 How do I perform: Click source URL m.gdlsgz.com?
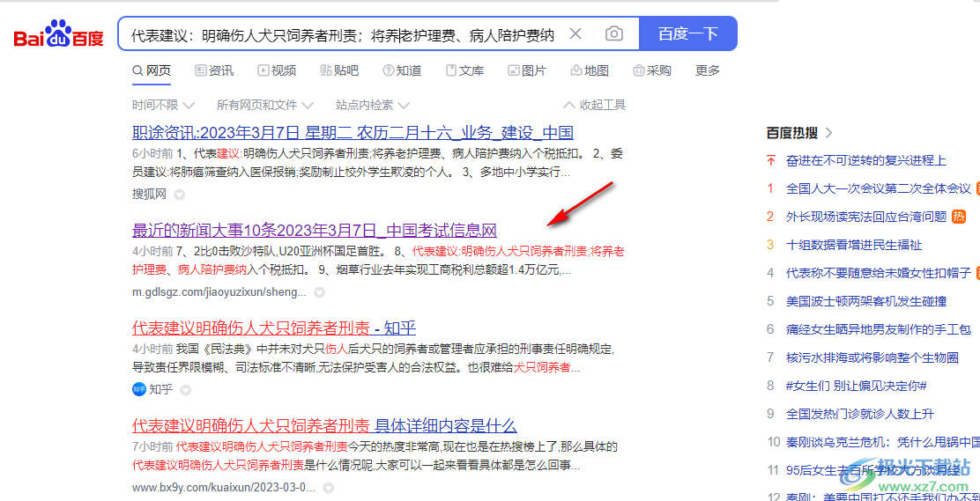pos(219,291)
